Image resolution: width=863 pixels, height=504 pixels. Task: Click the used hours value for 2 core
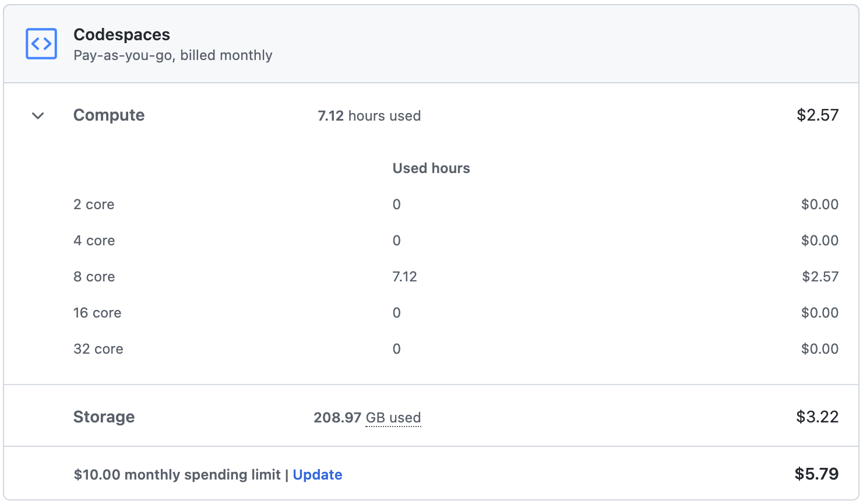click(x=397, y=205)
